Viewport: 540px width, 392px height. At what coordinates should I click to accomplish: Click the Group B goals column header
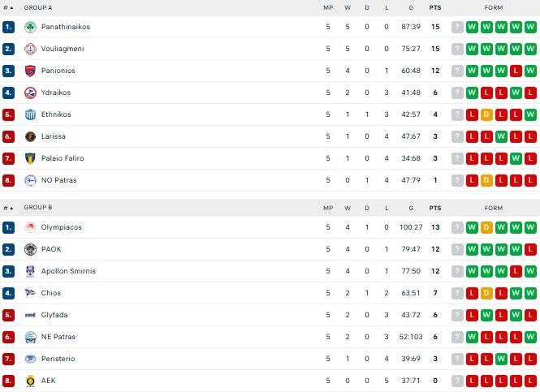pyautogui.click(x=411, y=208)
